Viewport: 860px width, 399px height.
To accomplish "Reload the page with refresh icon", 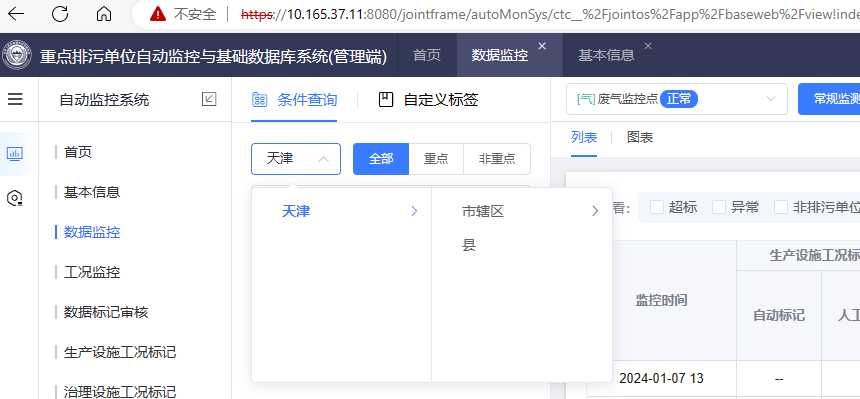I will pyautogui.click(x=60, y=14).
